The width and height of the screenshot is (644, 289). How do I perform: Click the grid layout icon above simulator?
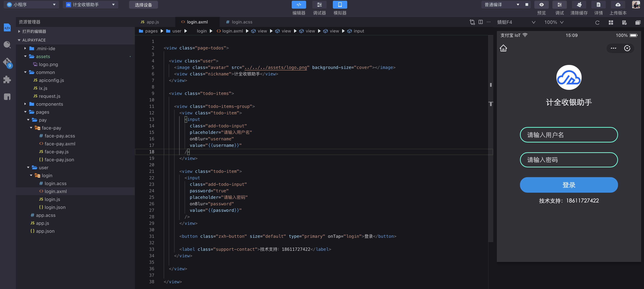click(x=611, y=23)
